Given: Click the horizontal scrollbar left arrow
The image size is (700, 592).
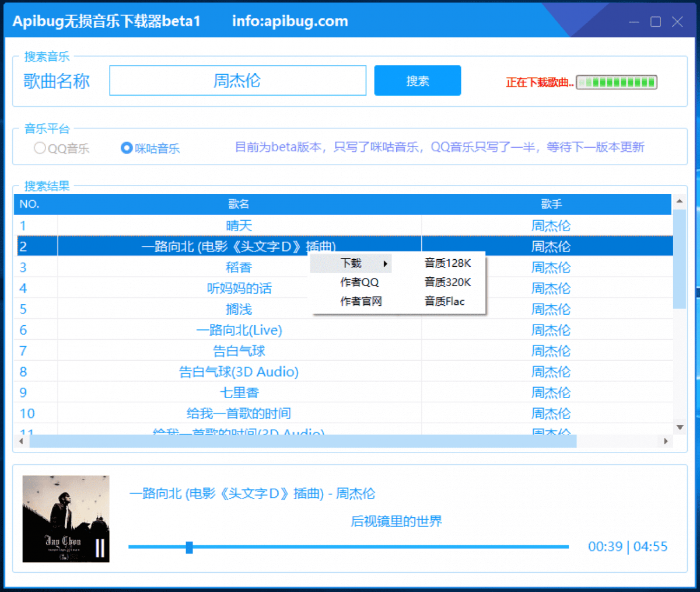Looking at the screenshot, I should pos(21,441).
